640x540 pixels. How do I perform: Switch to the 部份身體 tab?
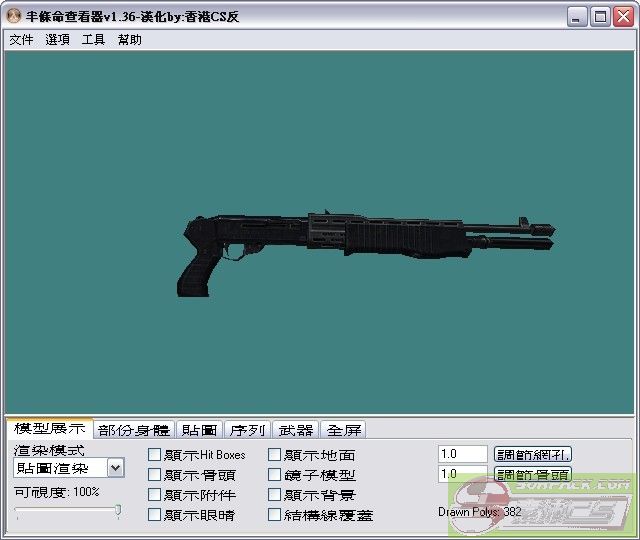(x=134, y=430)
